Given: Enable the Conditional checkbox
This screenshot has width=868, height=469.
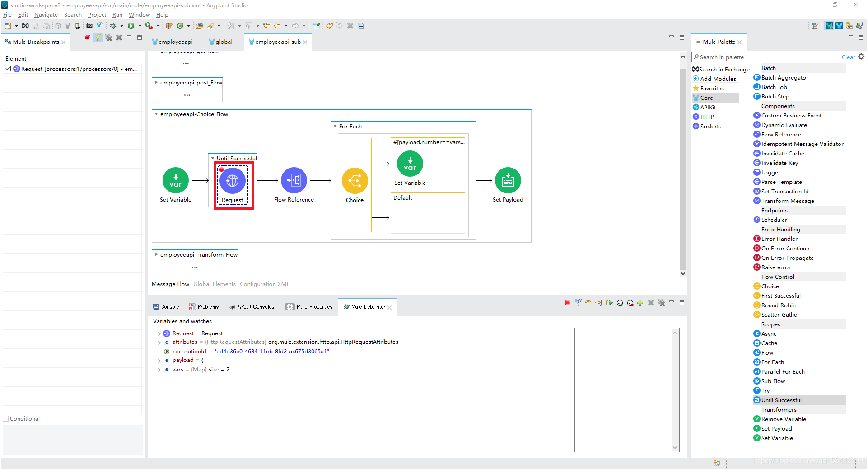Looking at the screenshot, I should (6, 419).
